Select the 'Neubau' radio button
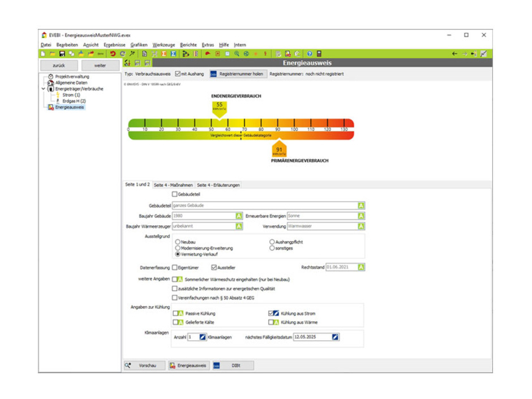532x399 pixels. tap(178, 242)
